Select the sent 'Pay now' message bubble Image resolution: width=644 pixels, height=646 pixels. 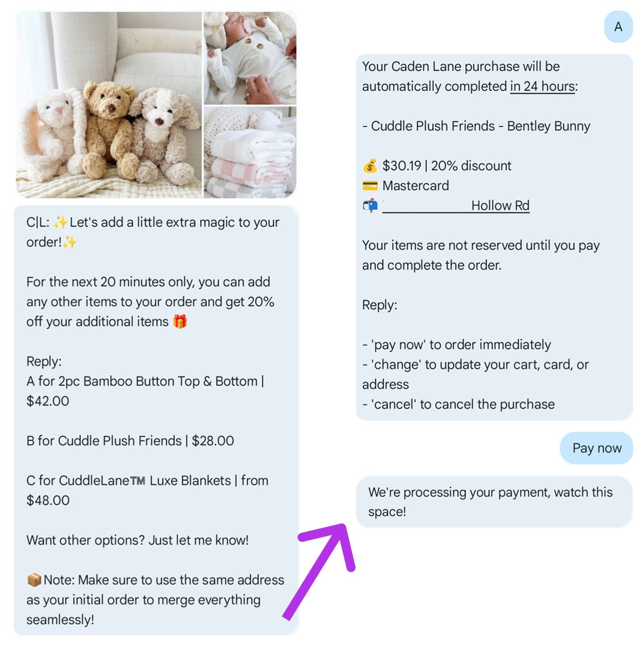(596, 448)
